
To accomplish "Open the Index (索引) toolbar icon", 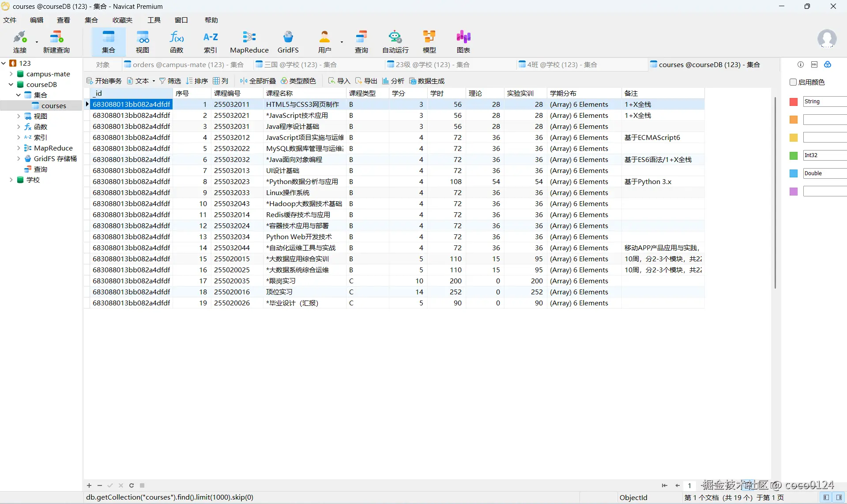I will point(211,42).
